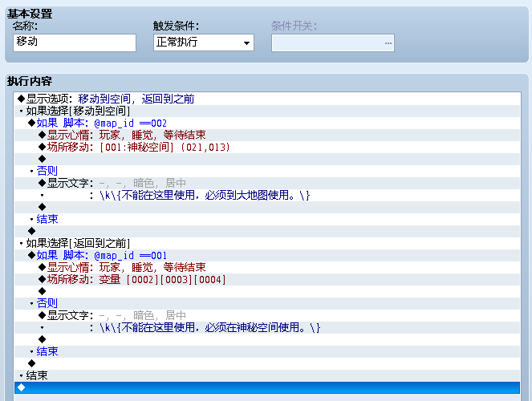Select the 如果 脚本: @map_id ==001 line

[x=267, y=255]
